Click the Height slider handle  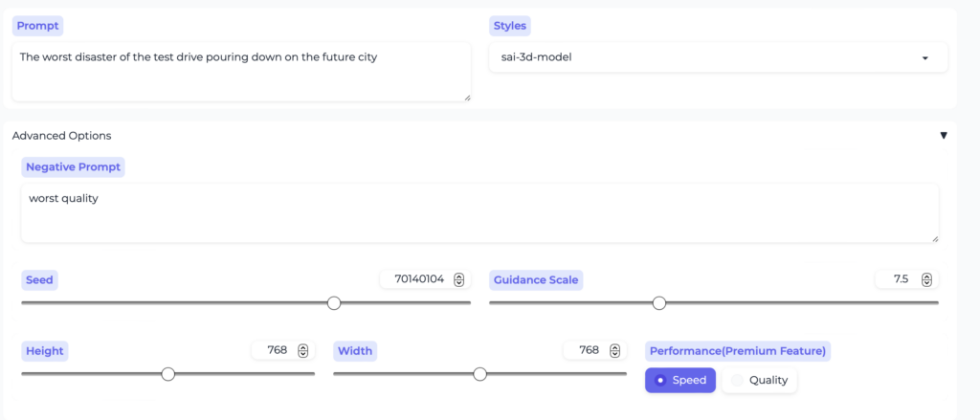point(168,374)
